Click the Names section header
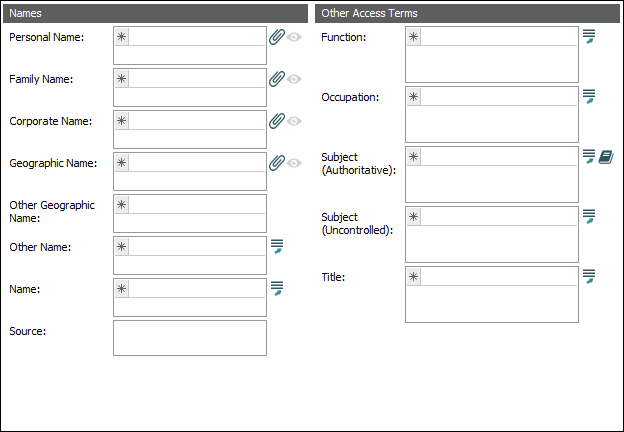 click(155, 13)
